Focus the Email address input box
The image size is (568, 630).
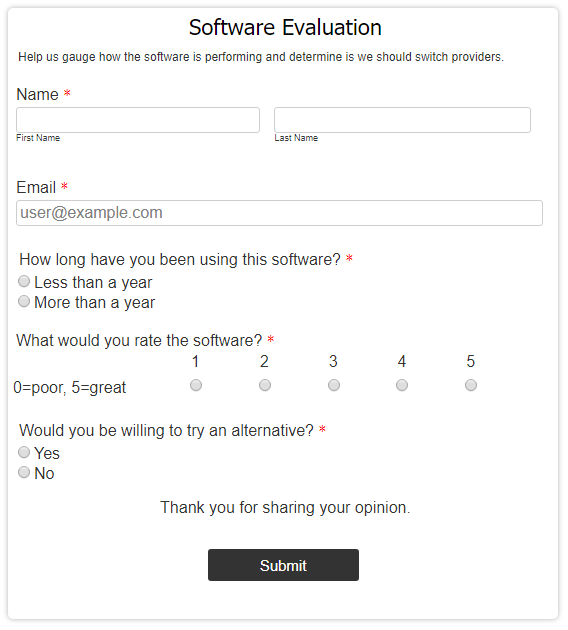[279, 213]
